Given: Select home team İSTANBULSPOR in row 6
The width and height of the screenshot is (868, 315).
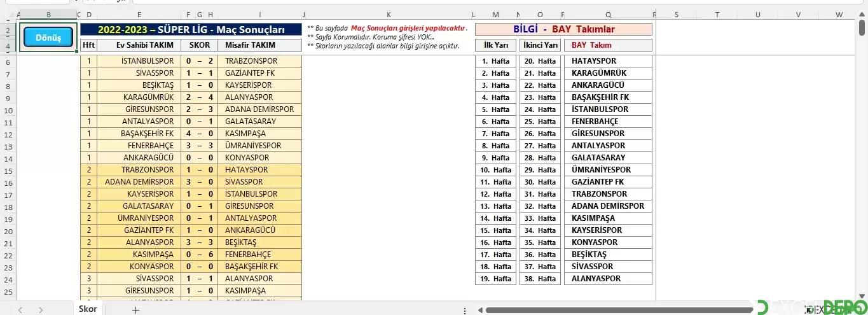Looking at the screenshot, I should 139,61.
